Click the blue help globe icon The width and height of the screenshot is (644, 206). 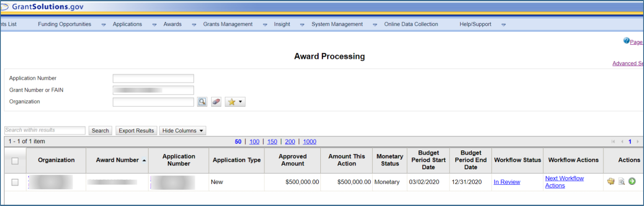(x=626, y=41)
